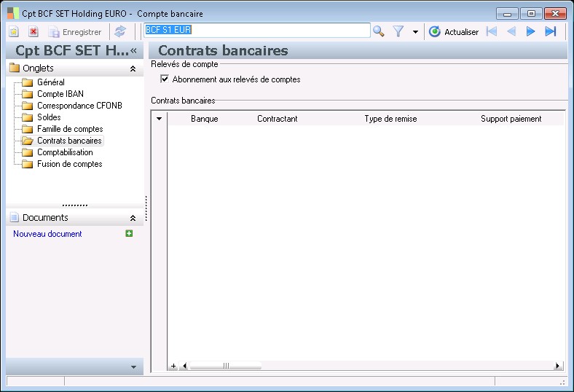Image resolution: width=574 pixels, height=392 pixels.
Task: Click the green plus add document icon
Action: tap(129, 233)
